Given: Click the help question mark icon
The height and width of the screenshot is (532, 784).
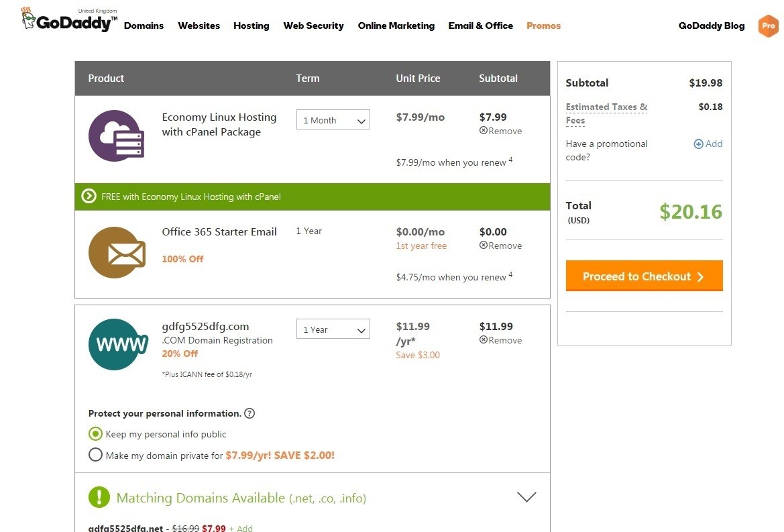Looking at the screenshot, I should 249,413.
